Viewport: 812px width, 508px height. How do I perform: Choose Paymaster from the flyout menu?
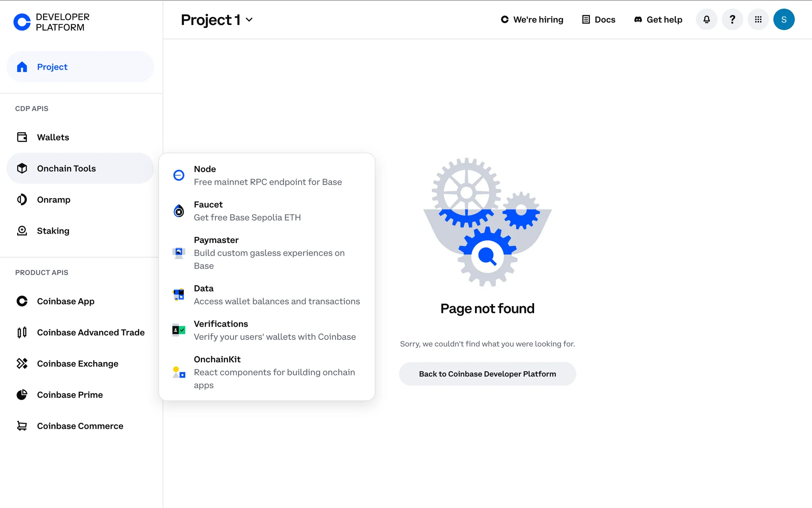point(216,240)
